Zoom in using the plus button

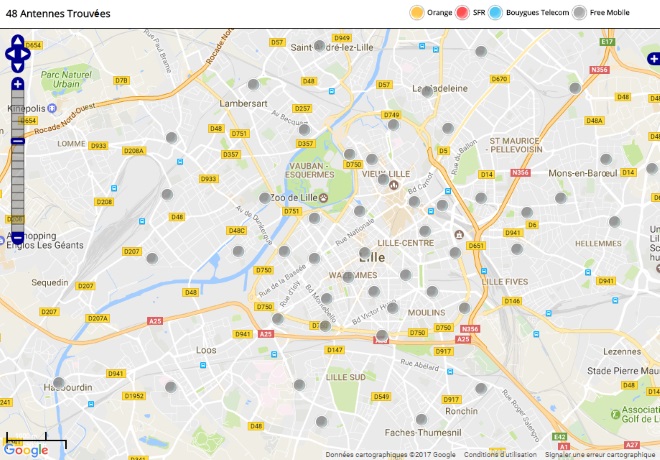(x=18, y=84)
